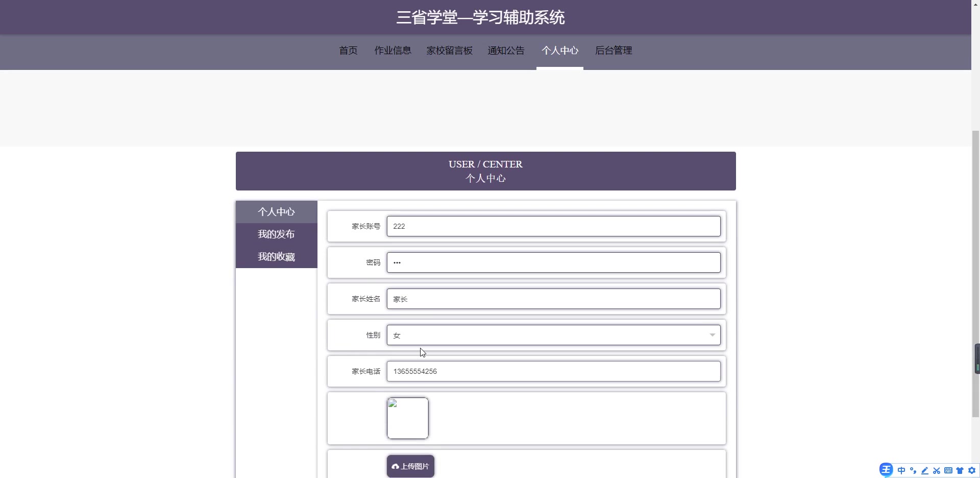
Task: Toggle IME punctuation mode icon
Action: click(x=913, y=470)
